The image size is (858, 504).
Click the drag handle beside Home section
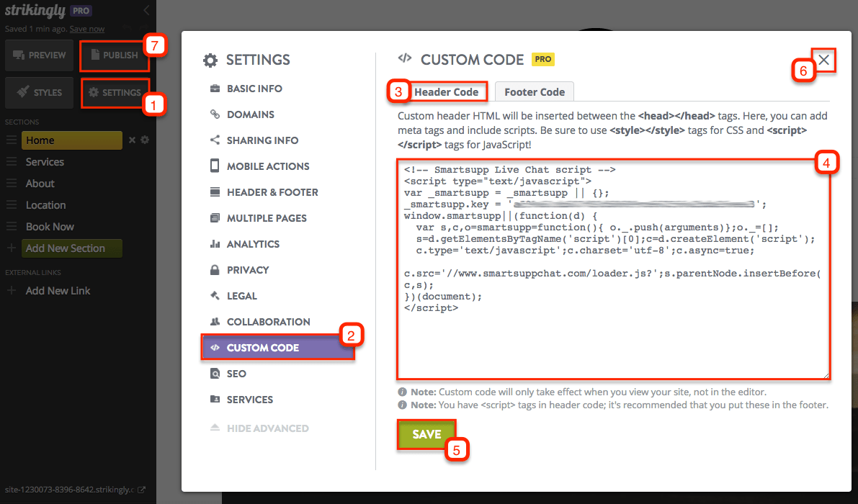point(12,140)
